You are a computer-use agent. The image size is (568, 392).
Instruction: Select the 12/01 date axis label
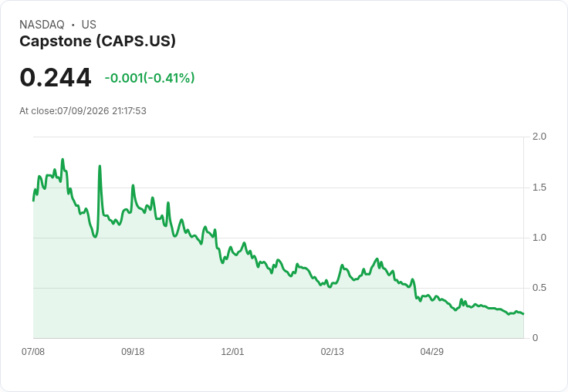232,351
